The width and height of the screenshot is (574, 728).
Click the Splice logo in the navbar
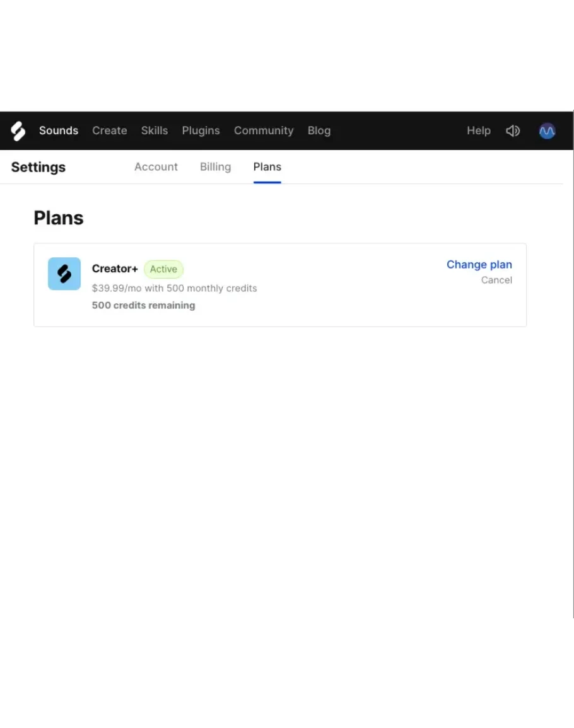[18, 131]
